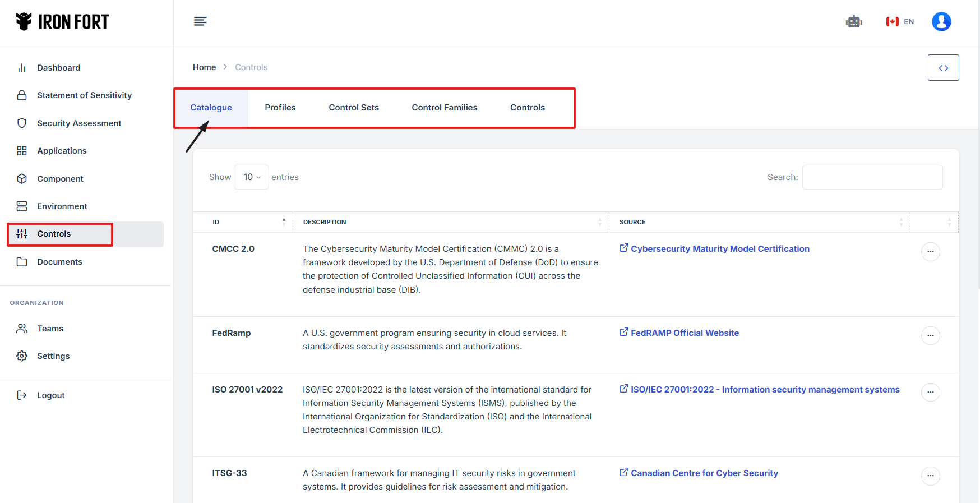Click the code brackets button

click(943, 68)
